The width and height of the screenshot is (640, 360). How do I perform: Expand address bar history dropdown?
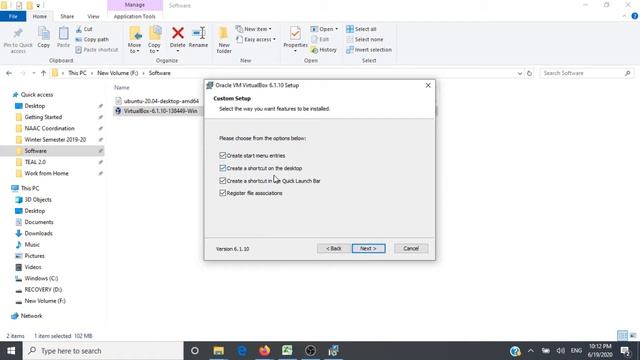coord(520,73)
